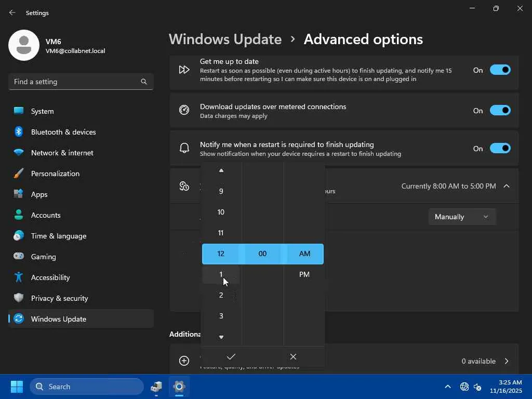The height and width of the screenshot is (399, 532).
Task: Pick hour 11 in time picker
Action: 221,233
